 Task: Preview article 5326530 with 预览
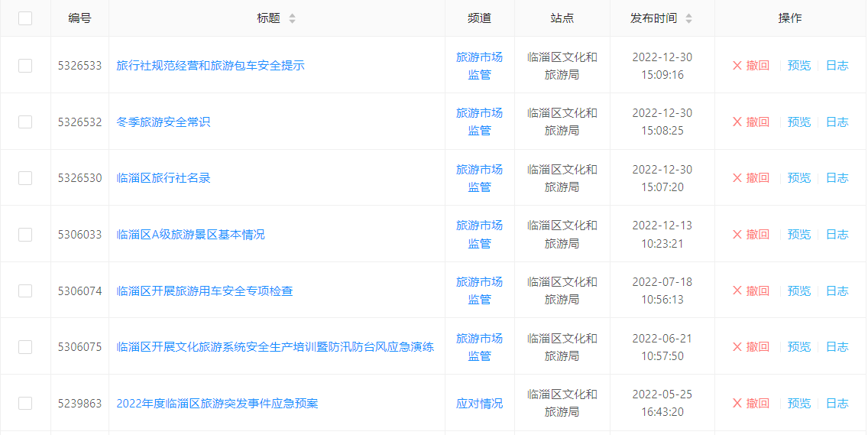798,178
